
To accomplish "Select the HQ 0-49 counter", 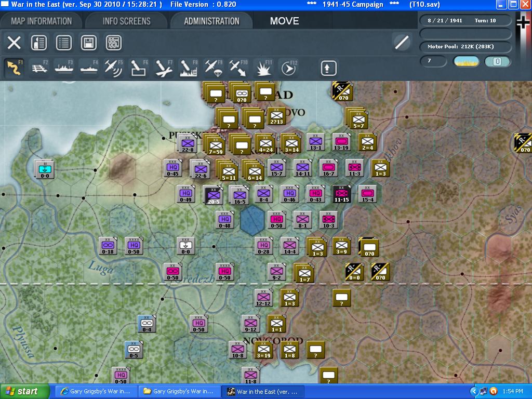I will [186, 194].
